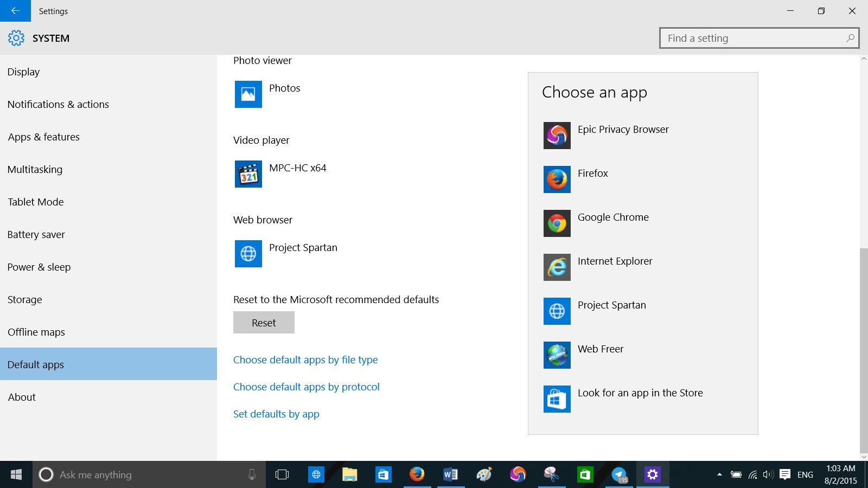The height and width of the screenshot is (488, 868).
Task: Click the Settings icon in the taskbar
Action: pyautogui.click(x=652, y=474)
